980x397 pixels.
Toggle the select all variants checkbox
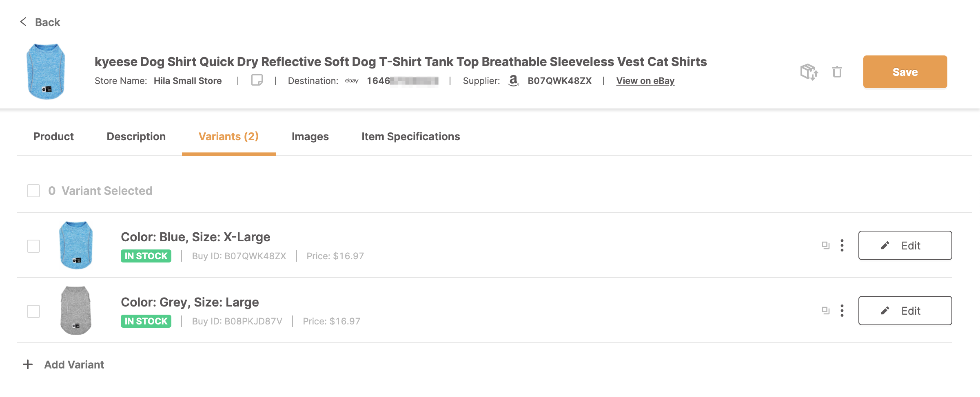33,191
